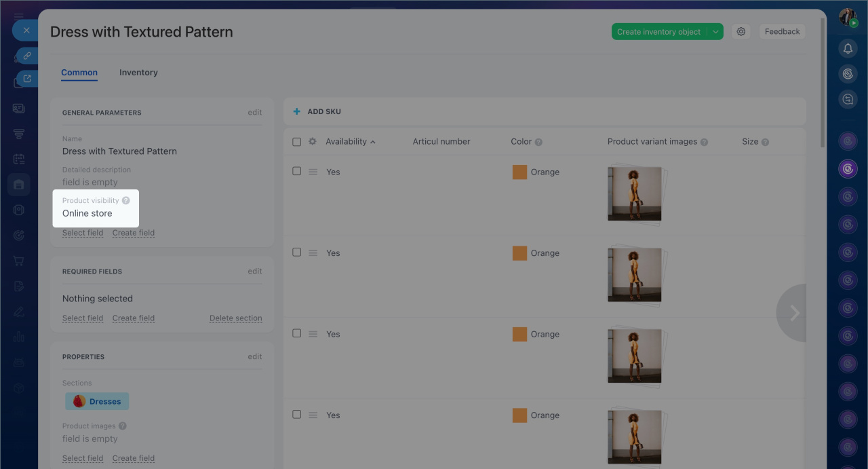The image size is (868, 469).
Task: Switch to the Inventory tab
Action: click(x=138, y=73)
